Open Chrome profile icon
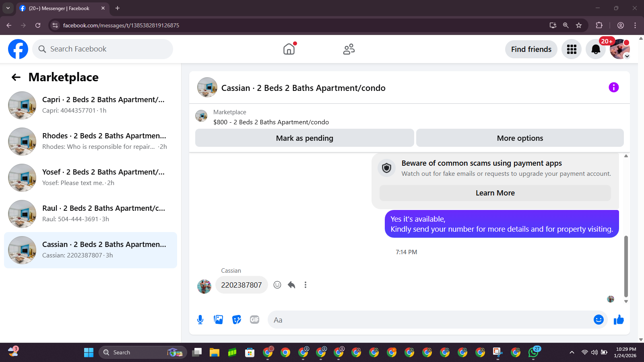 tap(621, 25)
